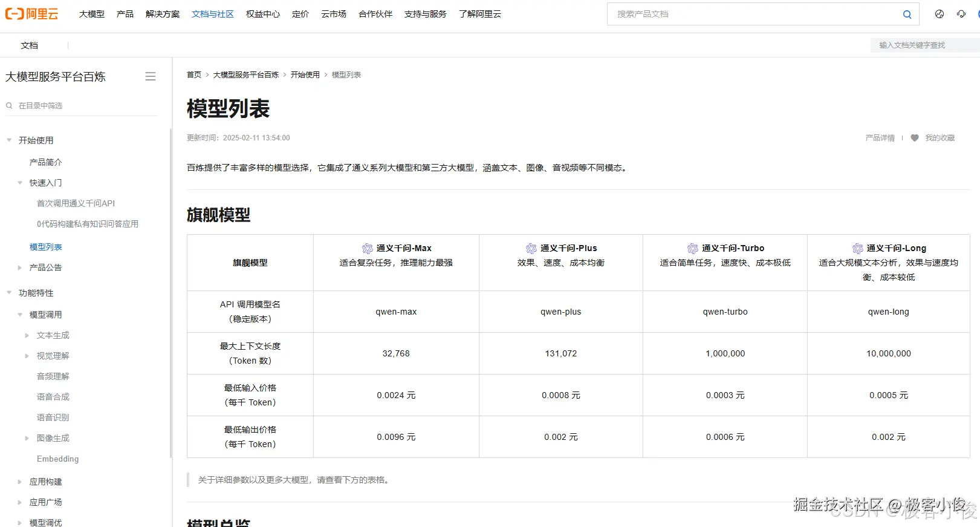Open the 大模型 top menu
The image size is (980, 527).
click(x=92, y=14)
